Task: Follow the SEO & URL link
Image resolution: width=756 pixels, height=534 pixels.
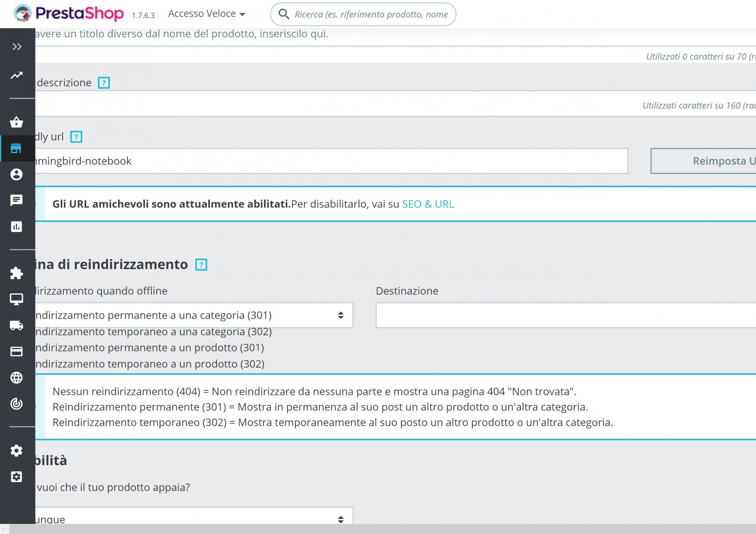Action: (x=428, y=204)
